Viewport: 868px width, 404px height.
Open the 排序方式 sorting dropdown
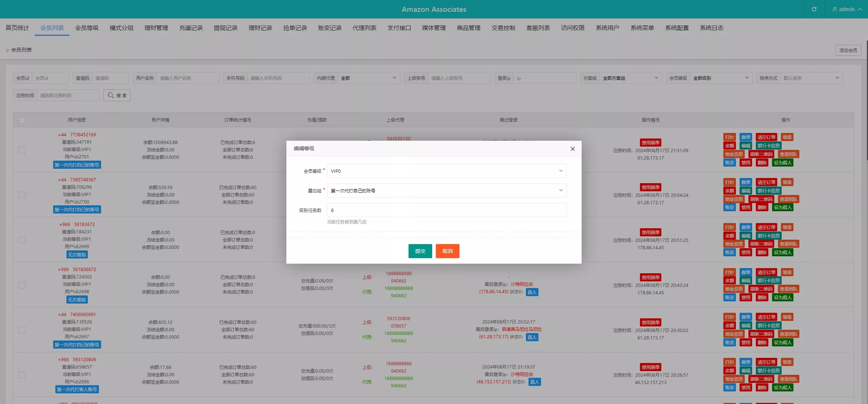(811, 78)
